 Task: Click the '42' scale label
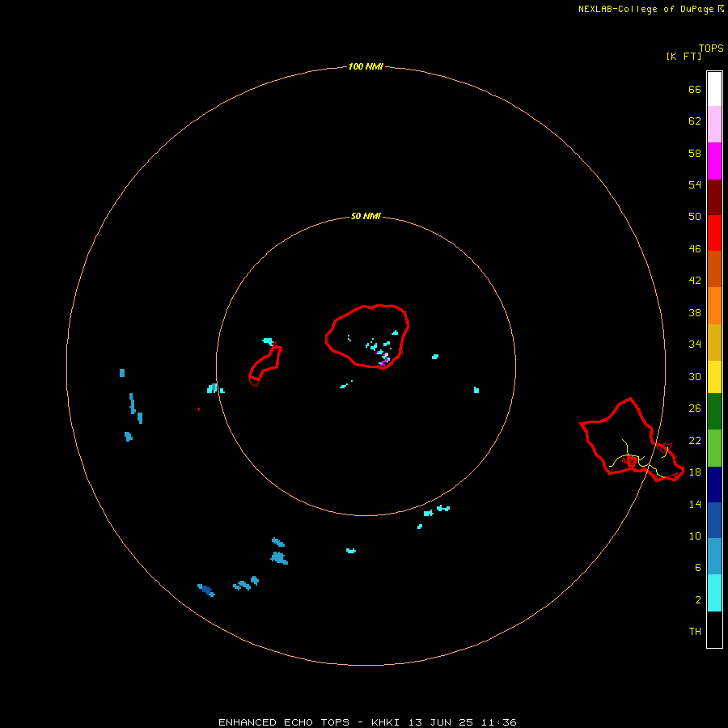point(695,281)
